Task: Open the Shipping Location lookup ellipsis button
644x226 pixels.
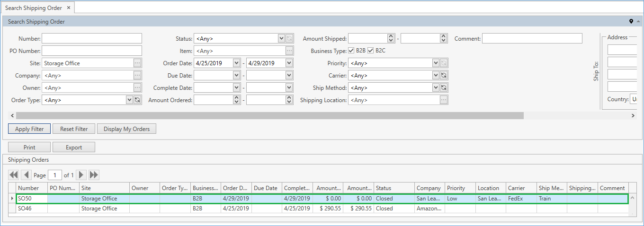Action: click(444, 100)
